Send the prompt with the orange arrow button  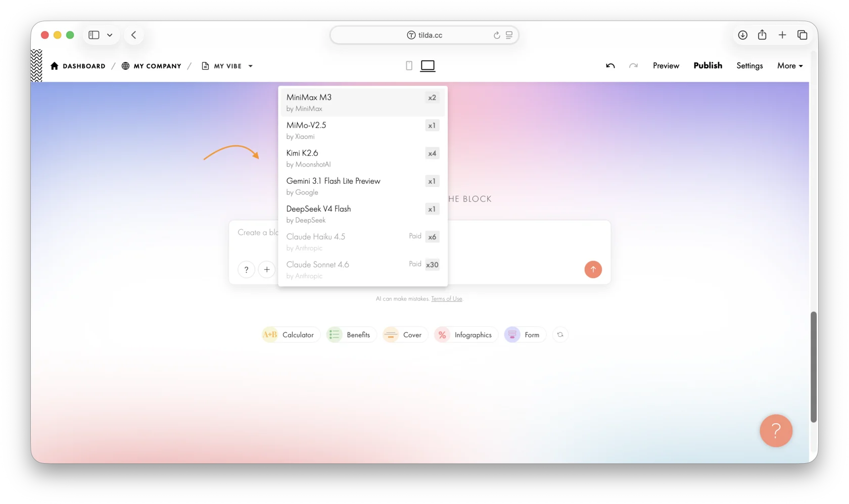click(x=593, y=269)
